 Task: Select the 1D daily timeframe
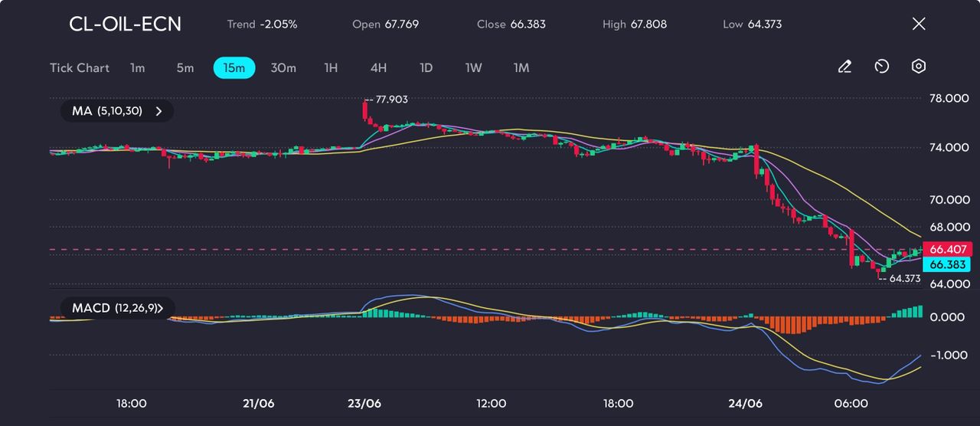426,68
